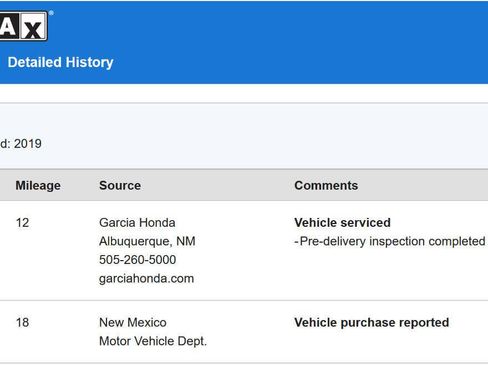The image size is (488, 366).
Task: Click the Albuquerque, NM location text
Action: pyautogui.click(x=147, y=241)
